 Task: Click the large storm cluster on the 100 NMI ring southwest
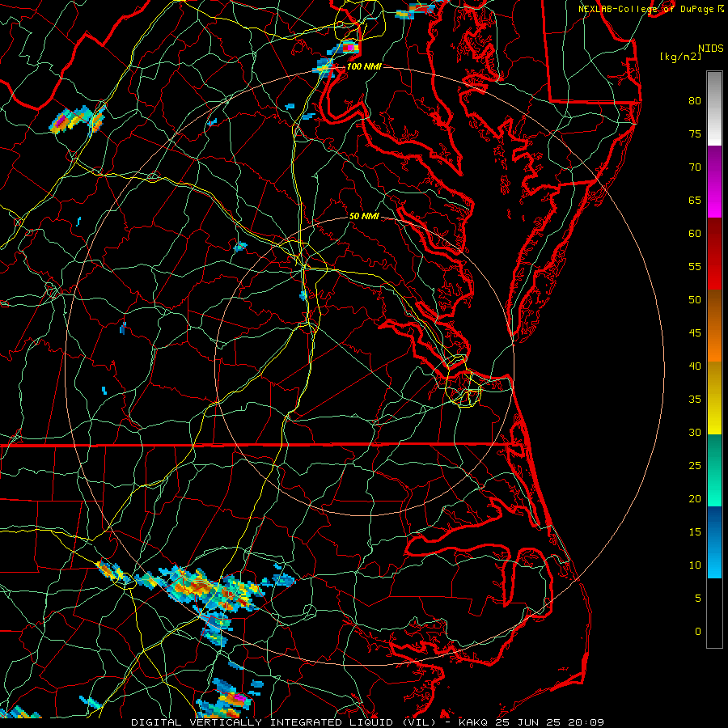pyautogui.click(x=200, y=590)
